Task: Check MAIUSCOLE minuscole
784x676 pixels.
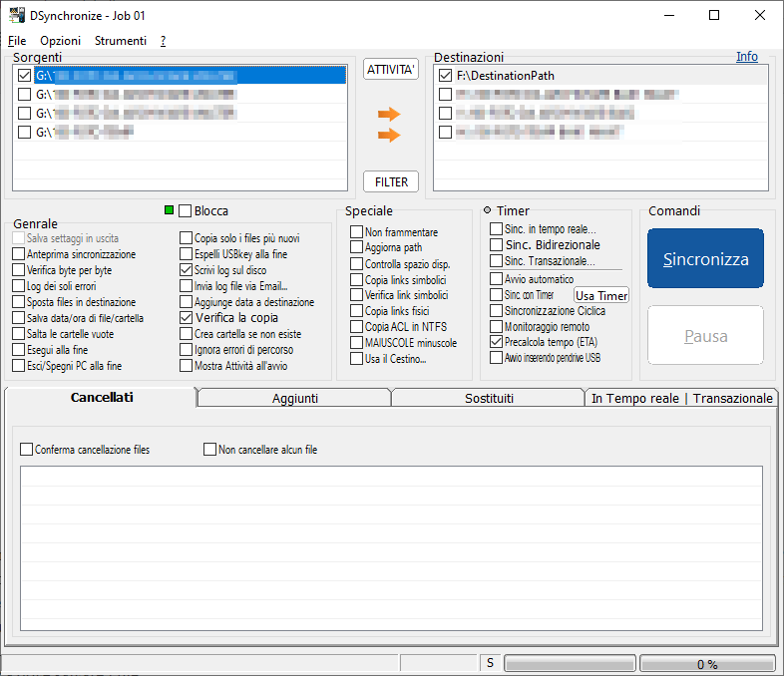Action: [x=356, y=343]
